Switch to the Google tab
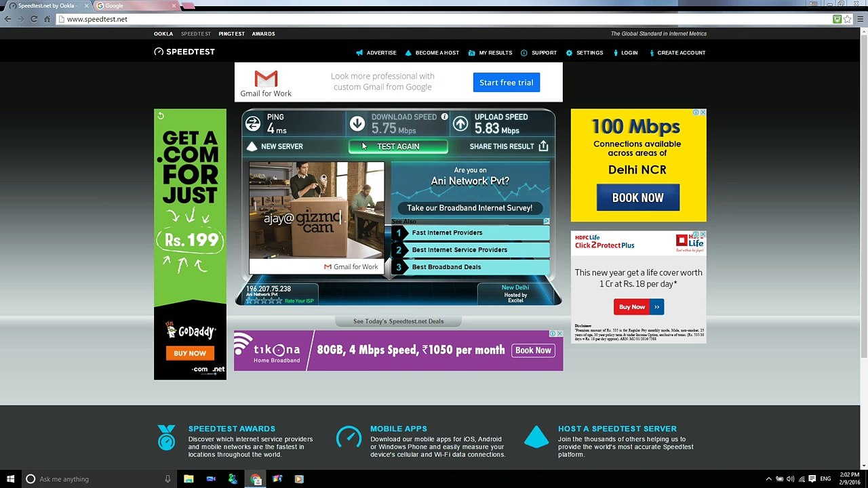868x488 pixels. click(x=136, y=5)
